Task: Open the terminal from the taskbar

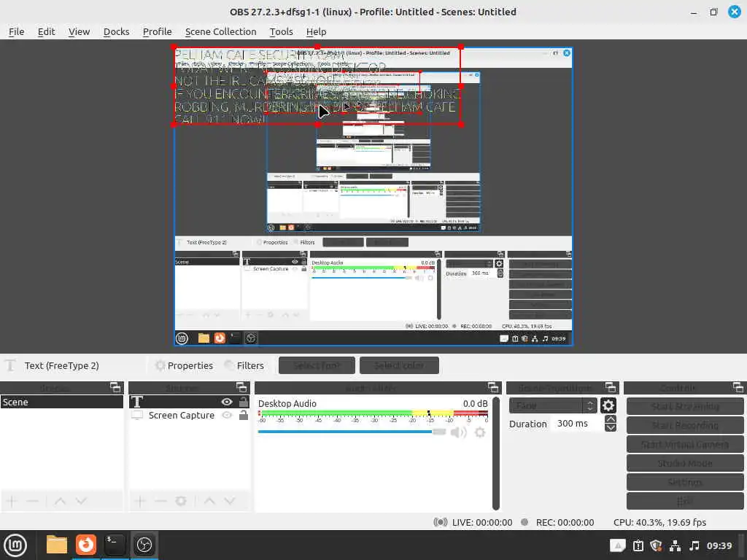Action: point(115,545)
